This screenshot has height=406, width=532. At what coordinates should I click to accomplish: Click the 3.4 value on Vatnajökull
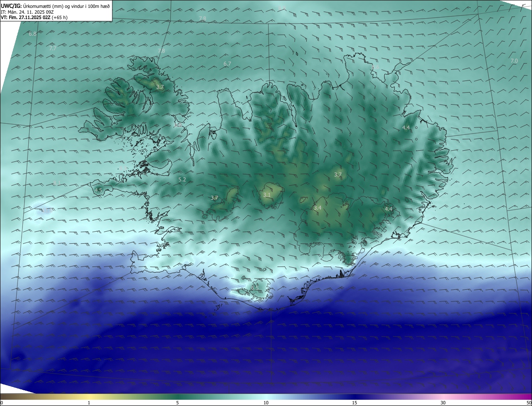pos(318,208)
